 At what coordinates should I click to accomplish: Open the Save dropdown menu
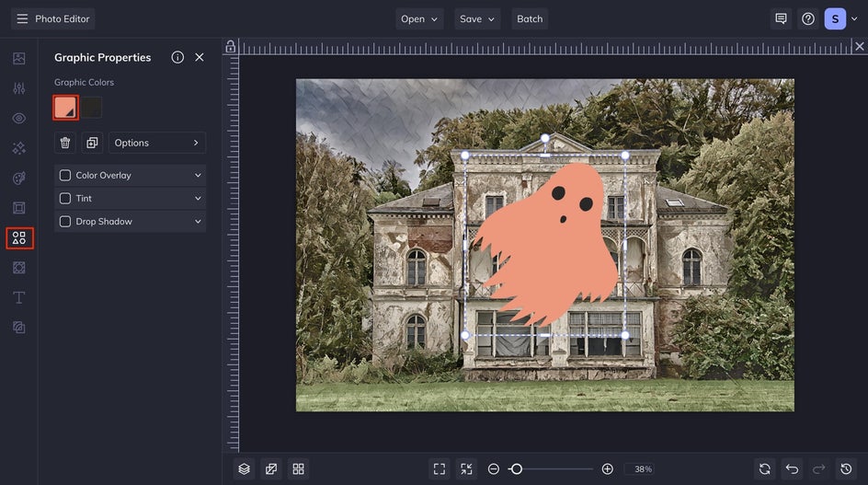pyautogui.click(x=477, y=18)
